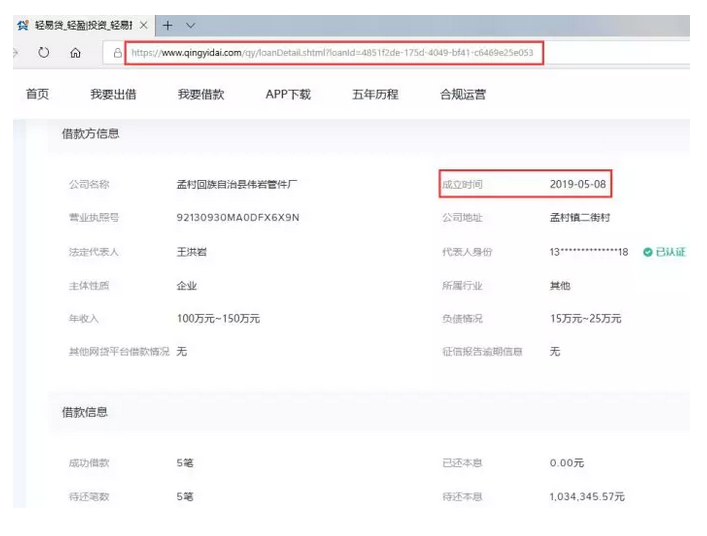Open a new tab with plus icon
The height and width of the screenshot is (536, 707).
point(167,25)
